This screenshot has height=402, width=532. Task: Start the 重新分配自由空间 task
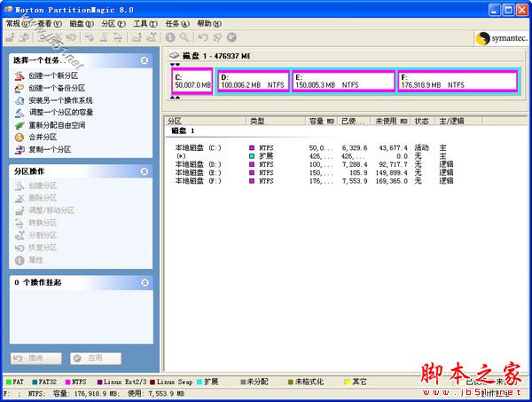50,125
